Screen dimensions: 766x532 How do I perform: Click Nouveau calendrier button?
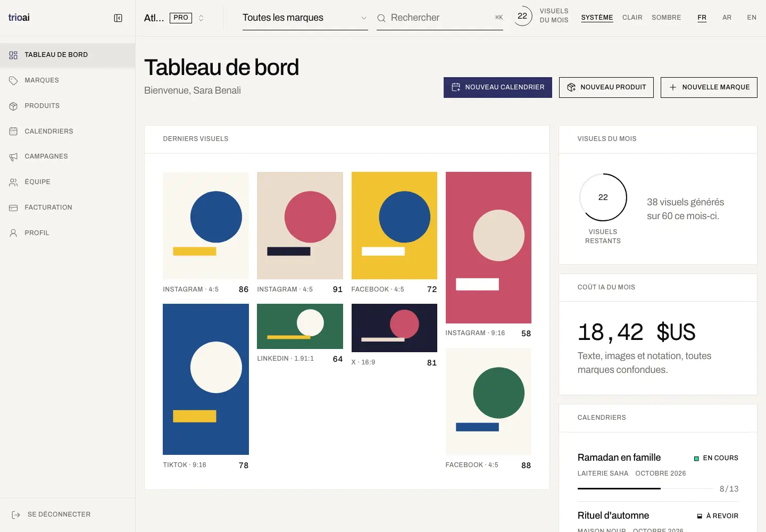(x=498, y=87)
